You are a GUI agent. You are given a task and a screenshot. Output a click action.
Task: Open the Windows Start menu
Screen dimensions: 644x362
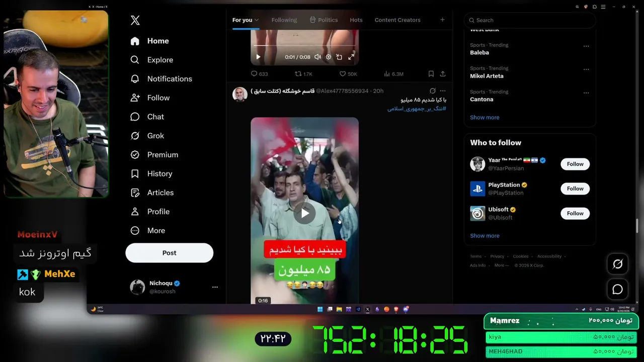pyautogui.click(x=320, y=309)
